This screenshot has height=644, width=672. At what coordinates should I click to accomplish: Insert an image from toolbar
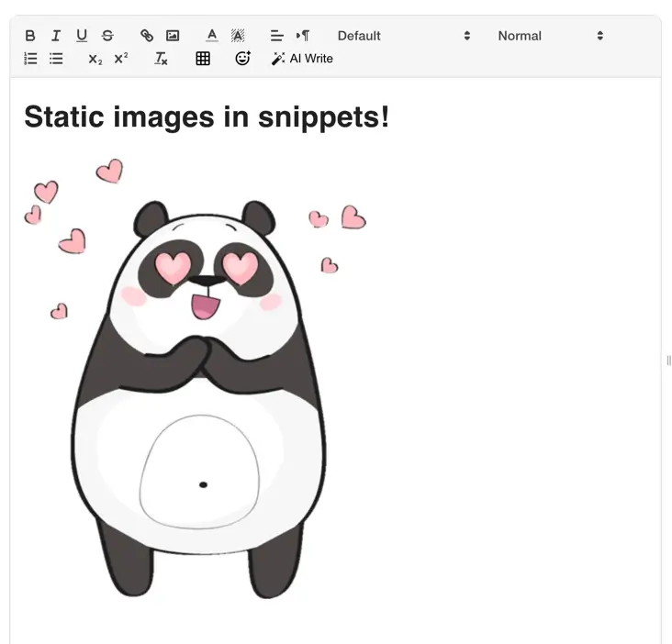pos(173,36)
